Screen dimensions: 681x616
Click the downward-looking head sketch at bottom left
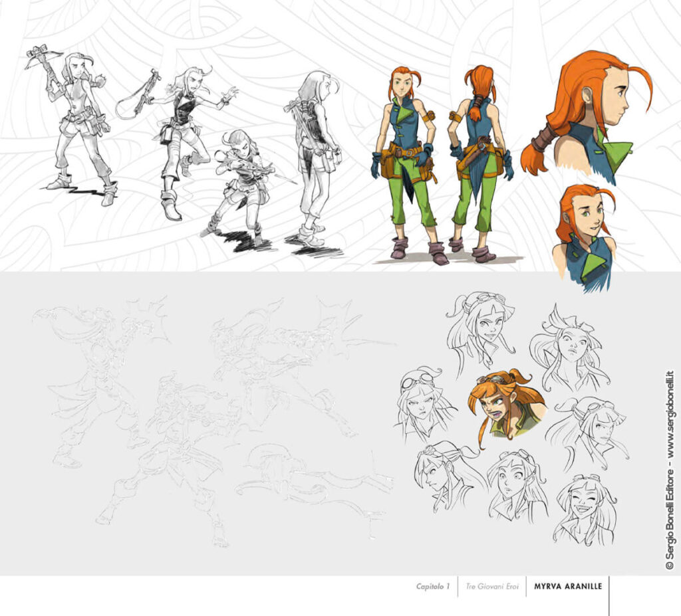(442, 475)
